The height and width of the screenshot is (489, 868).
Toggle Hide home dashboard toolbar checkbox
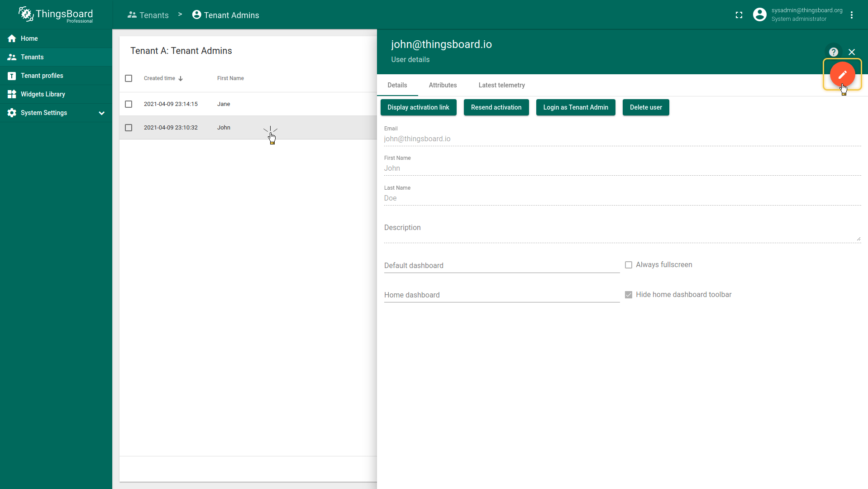[x=629, y=295]
